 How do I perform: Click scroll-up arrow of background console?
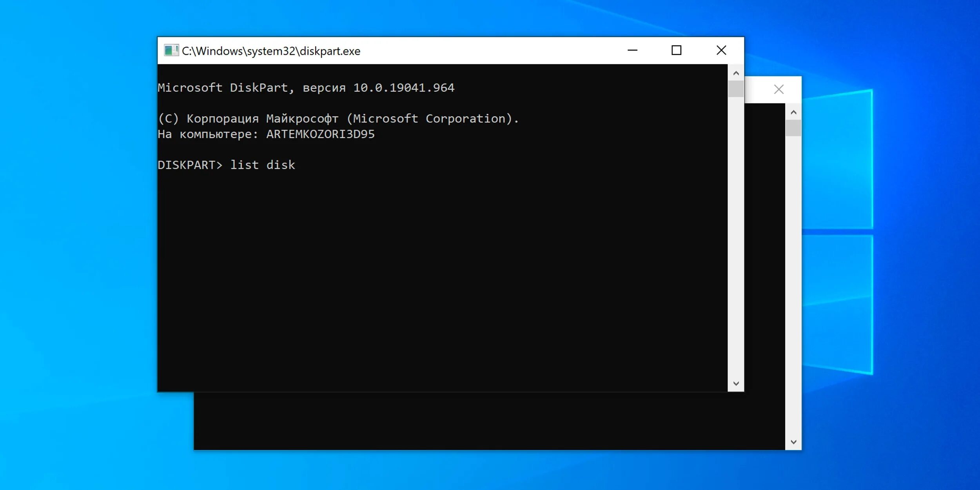793,113
